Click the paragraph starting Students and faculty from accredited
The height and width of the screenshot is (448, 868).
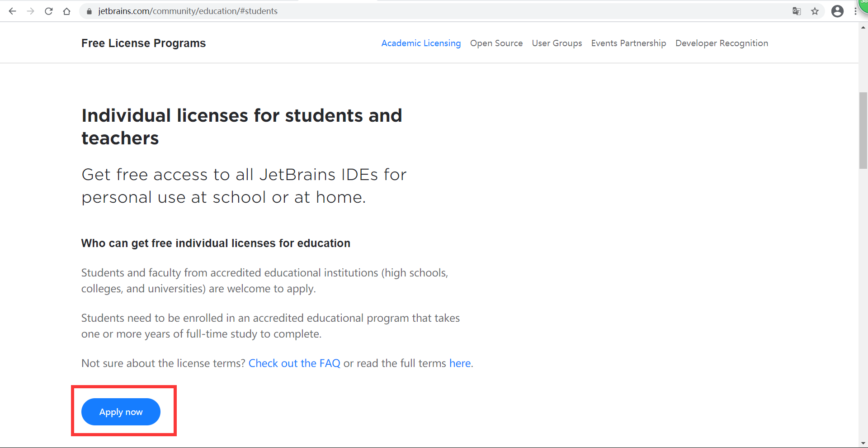click(x=264, y=281)
